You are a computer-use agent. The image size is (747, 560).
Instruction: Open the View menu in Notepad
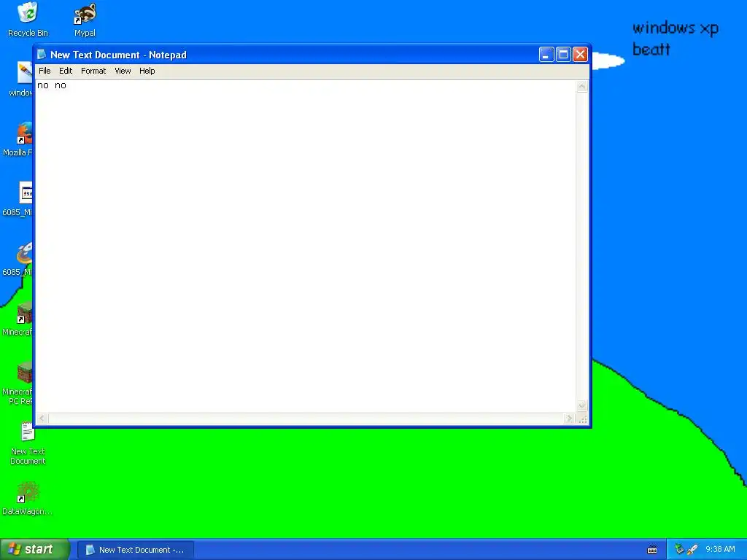click(x=123, y=71)
